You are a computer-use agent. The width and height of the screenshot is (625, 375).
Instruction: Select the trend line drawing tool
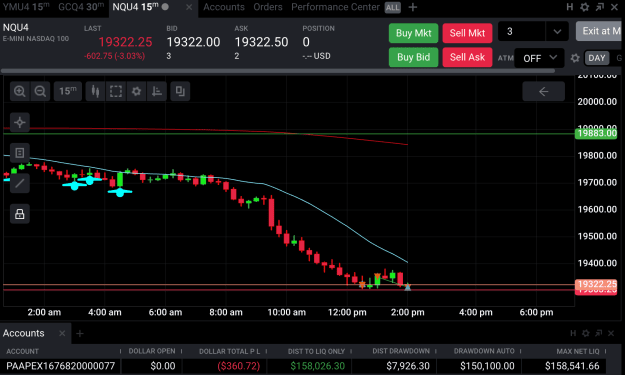(20, 183)
